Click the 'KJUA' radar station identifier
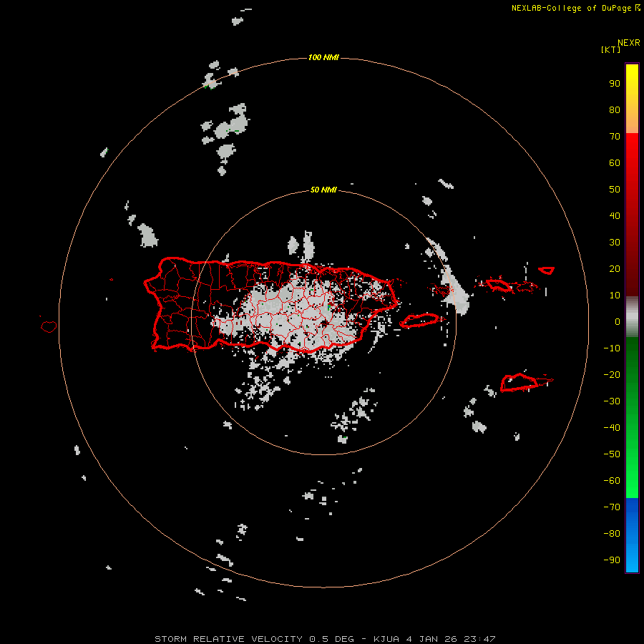Screen dimensions: 644x644 pos(386,639)
